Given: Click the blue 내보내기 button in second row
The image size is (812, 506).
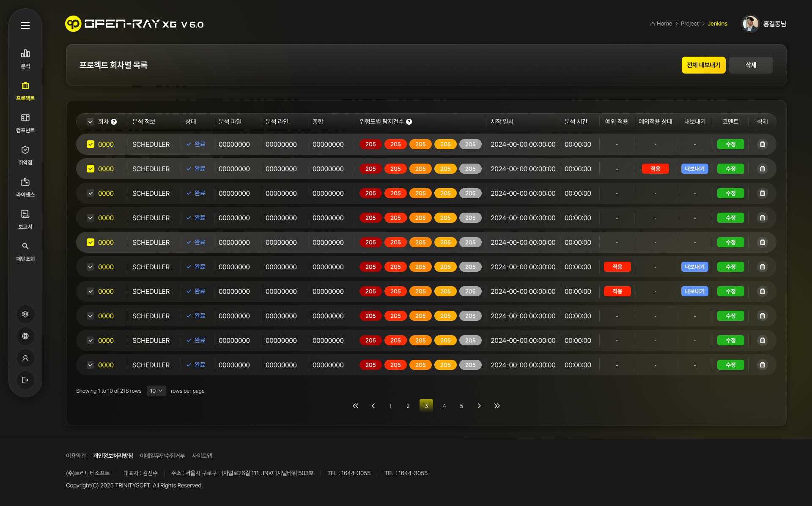Looking at the screenshot, I should [x=694, y=169].
